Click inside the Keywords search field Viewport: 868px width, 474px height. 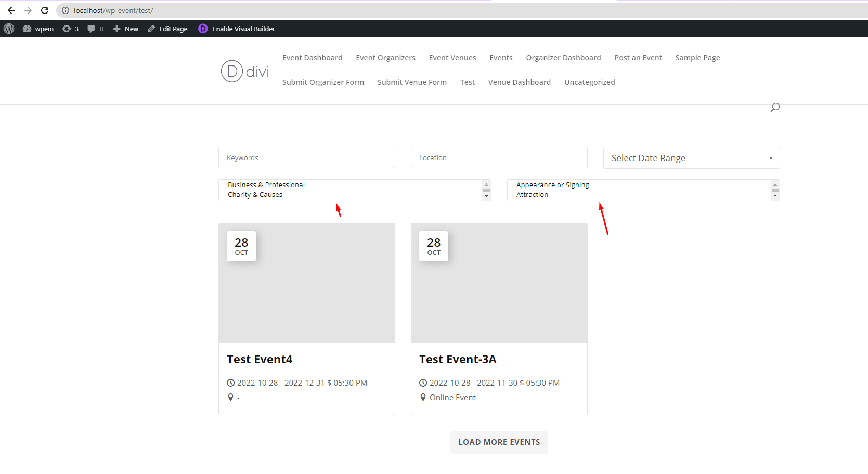point(306,157)
